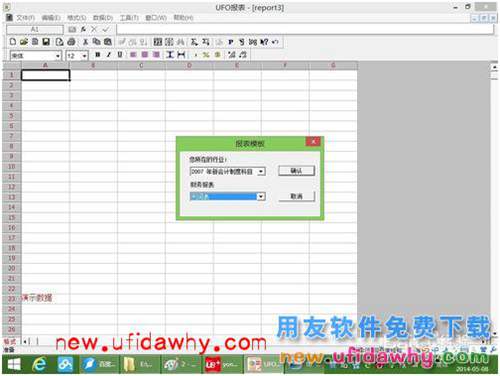Select row 5 header
Viewport: 500px width, 376px height.
point(12,116)
